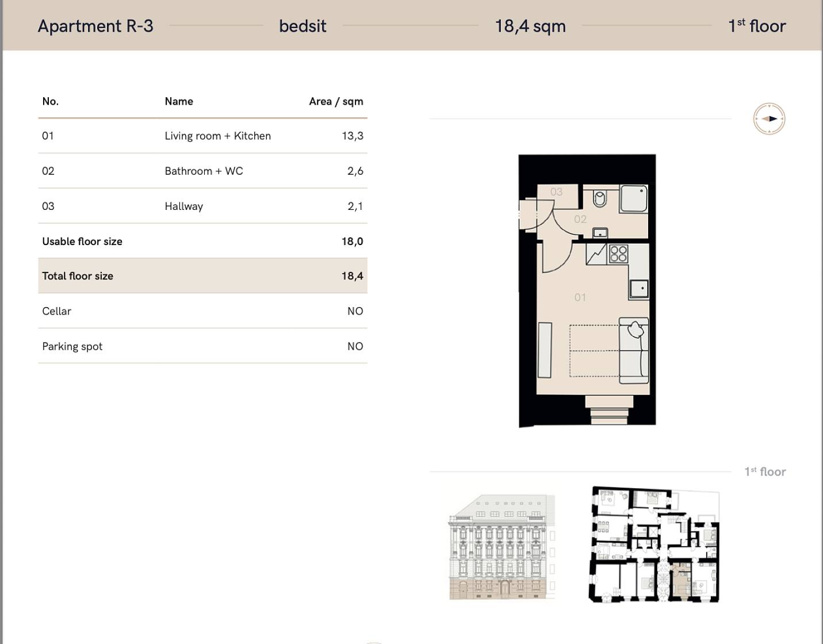
Task: Select the Living room + Kitchen row
Action: click(202, 136)
